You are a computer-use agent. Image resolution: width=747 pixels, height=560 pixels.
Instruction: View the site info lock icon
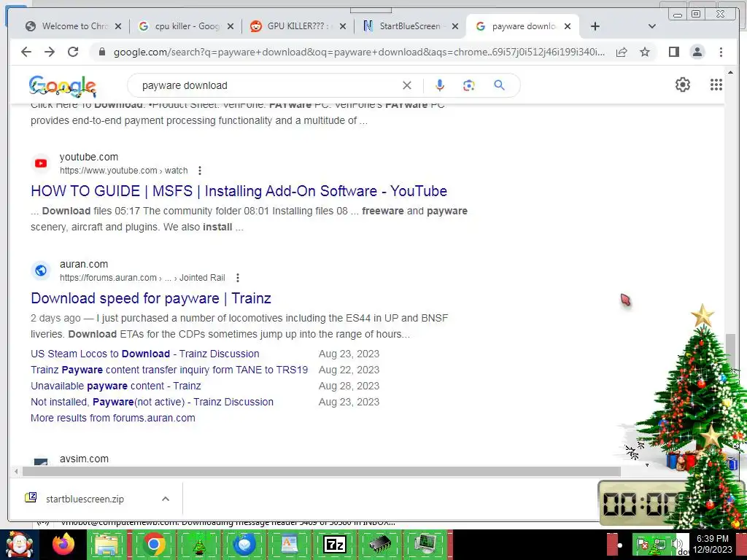[101, 52]
